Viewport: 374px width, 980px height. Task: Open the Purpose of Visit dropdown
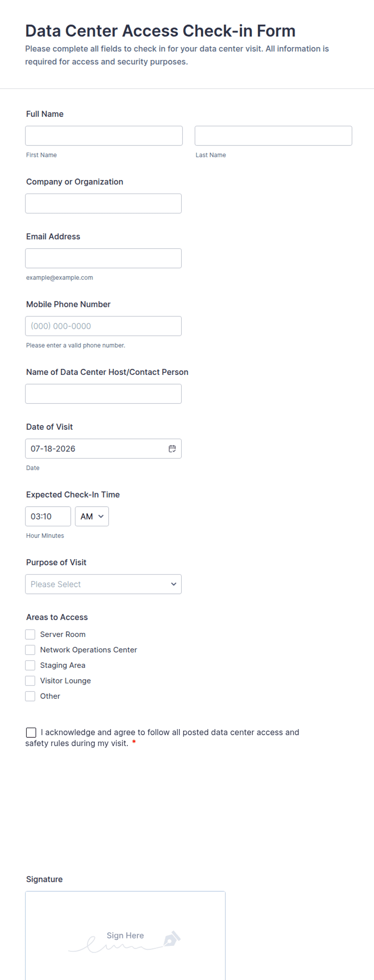pos(103,584)
